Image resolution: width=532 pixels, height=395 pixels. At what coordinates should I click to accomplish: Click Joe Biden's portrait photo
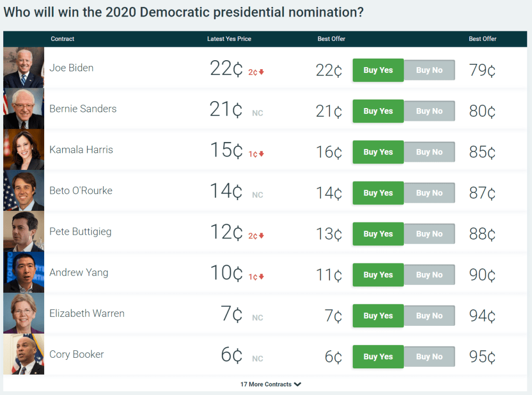pos(23,68)
